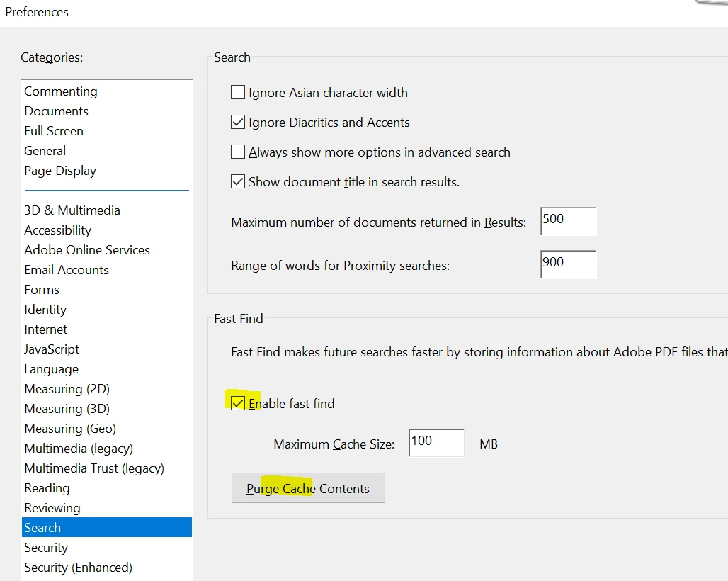Screen dimensions: 728x581
Task: Uncheck Ignore Diacritics and Accents
Action: coord(238,122)
